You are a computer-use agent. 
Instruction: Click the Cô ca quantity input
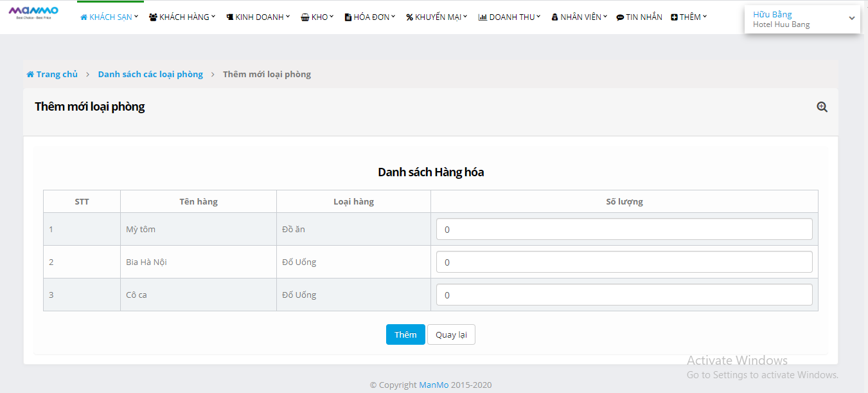point(624,295)
